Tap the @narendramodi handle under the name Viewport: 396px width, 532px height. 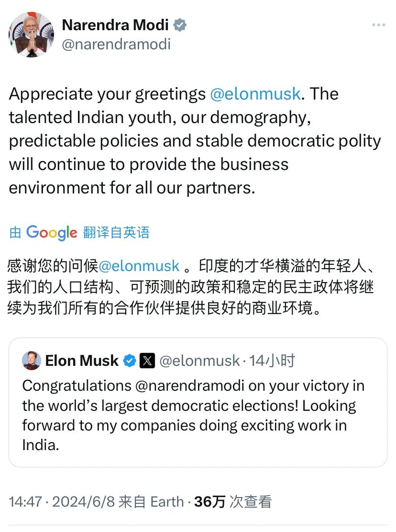(116, 45)
